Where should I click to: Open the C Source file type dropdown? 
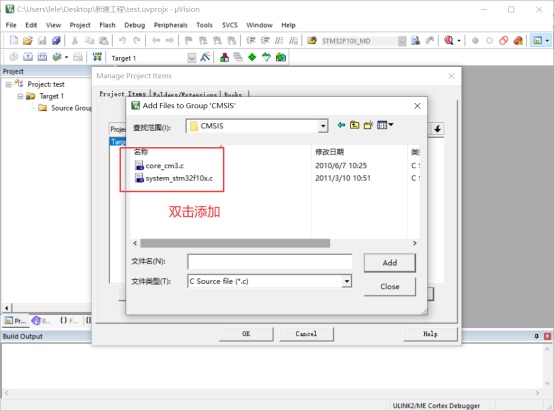pos(347,281)
